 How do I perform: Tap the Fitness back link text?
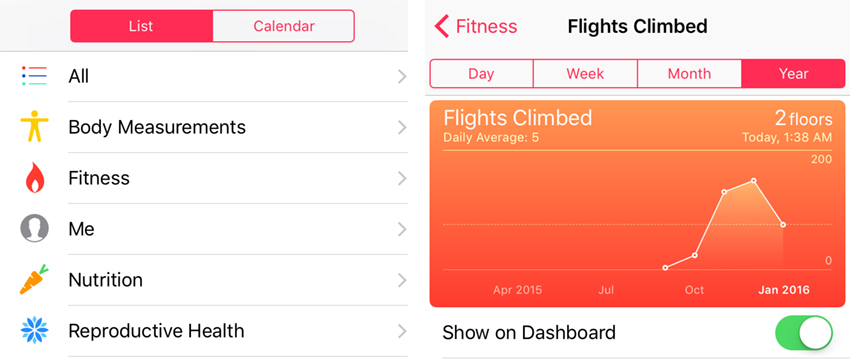click(x=486, y=26)
